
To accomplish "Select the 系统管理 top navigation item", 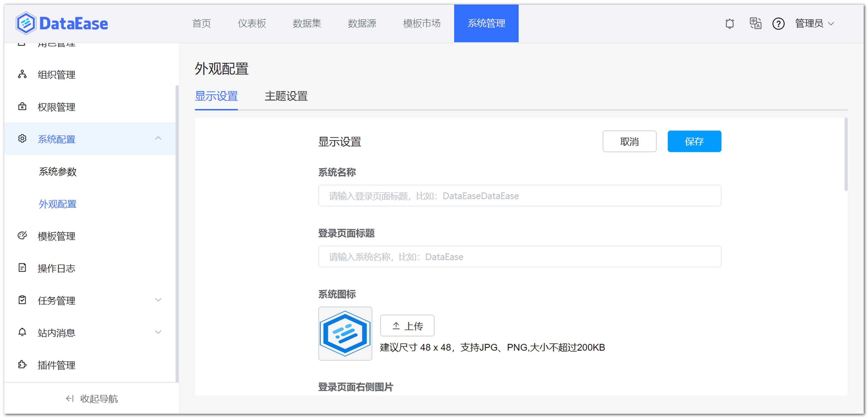I will (x=486, y=23).
